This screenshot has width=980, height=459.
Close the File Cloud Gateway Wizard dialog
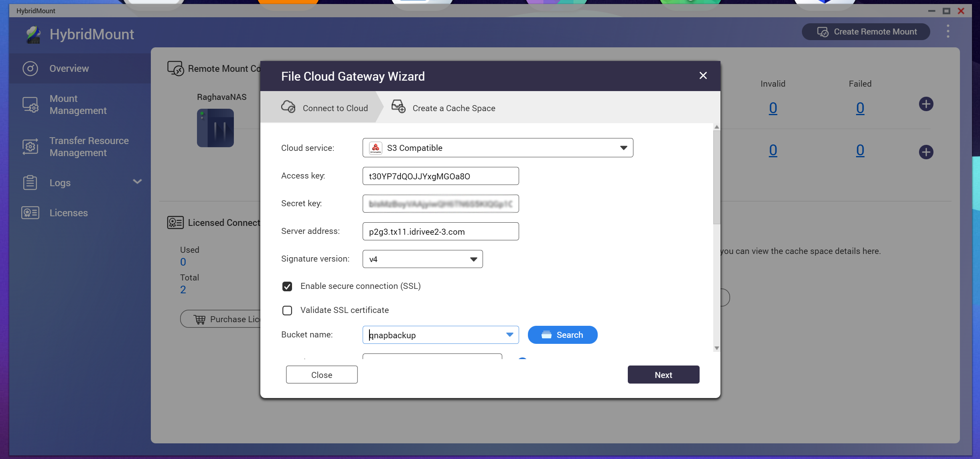click(703, 75)
